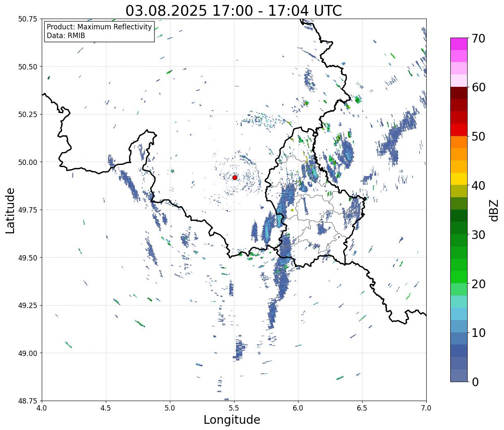The height and width of the screenshot is (430, 504).
Task: Click the latitude tick label 48.75
Action: coord(28,401)
